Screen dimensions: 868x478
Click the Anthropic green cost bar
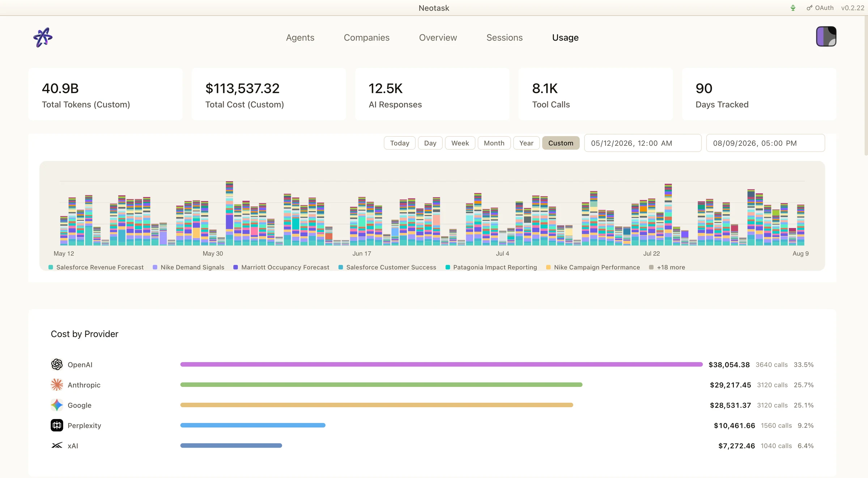(381, 385)
